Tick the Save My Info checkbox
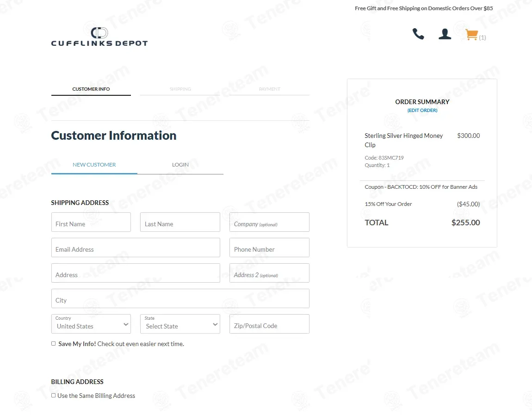Image resolution: width=532 pixels, height=415 pixels. point(54,343)
